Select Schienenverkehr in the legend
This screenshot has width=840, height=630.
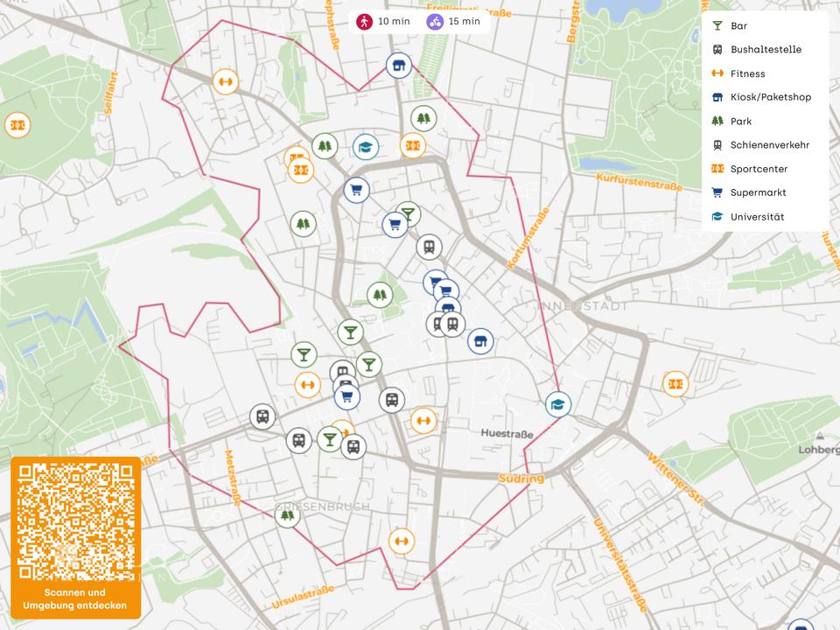(768, 145)
